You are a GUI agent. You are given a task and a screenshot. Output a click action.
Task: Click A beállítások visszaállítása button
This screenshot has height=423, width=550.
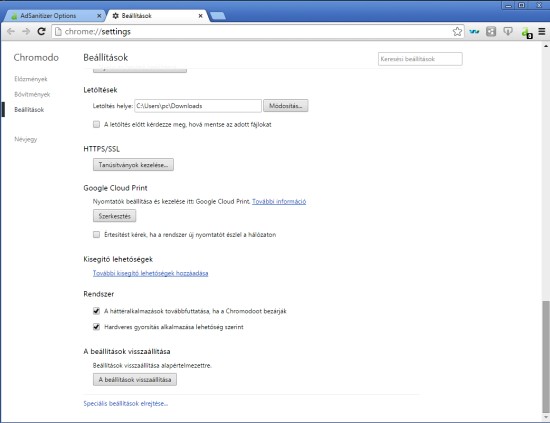[135, 380]
